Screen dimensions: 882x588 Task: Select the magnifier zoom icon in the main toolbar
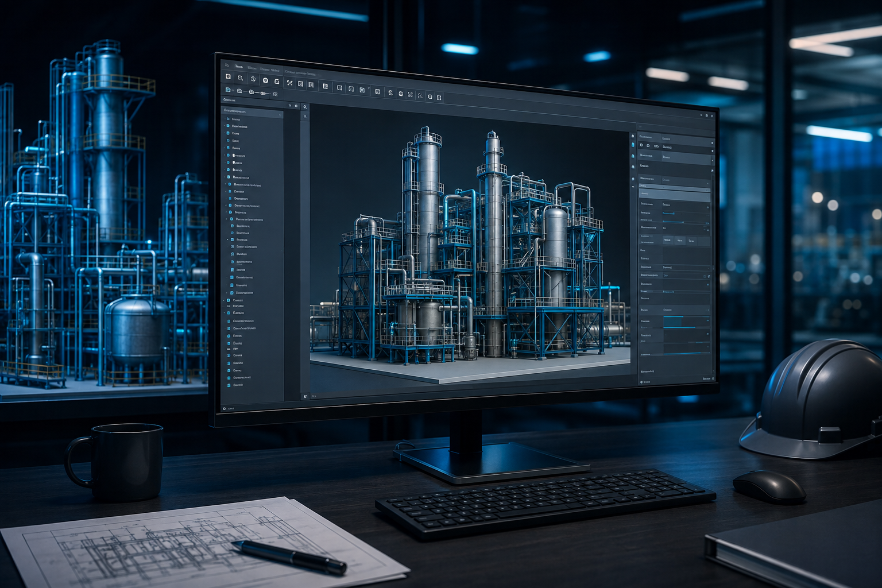pos(241,78)
